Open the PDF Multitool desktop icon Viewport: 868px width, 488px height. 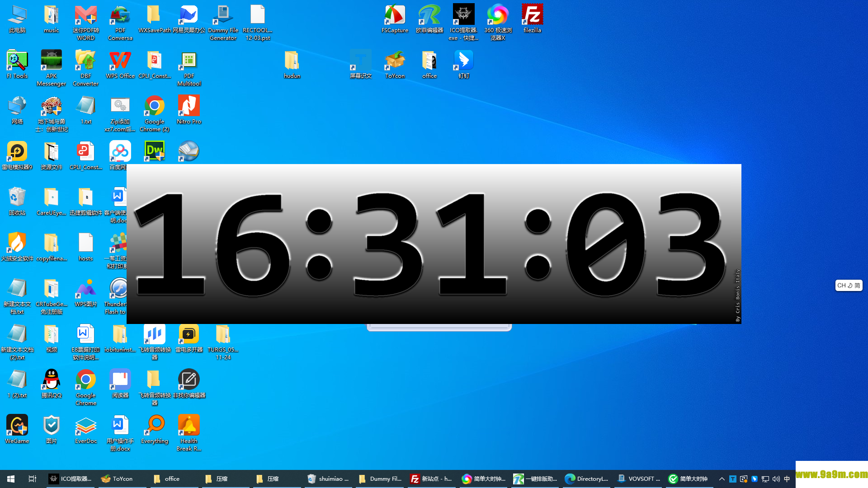pos(189,68)
